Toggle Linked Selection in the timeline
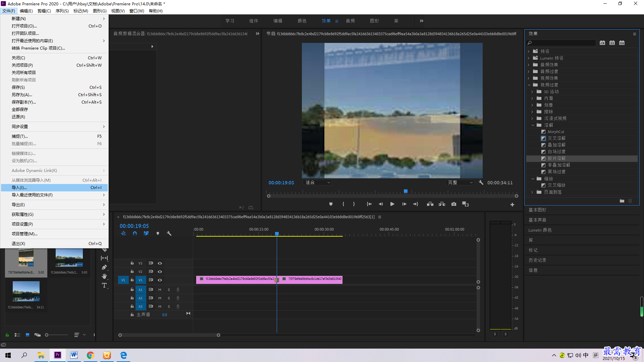 click(146, 233)
